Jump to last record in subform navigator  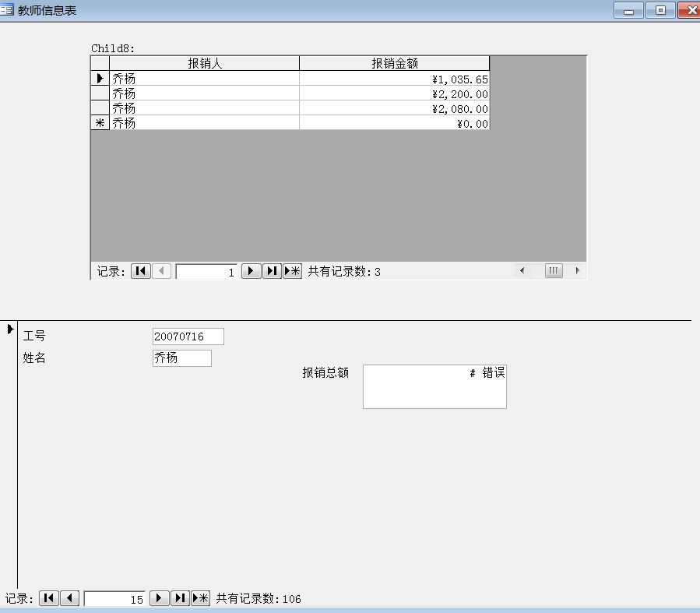click(x=272, y=271)
